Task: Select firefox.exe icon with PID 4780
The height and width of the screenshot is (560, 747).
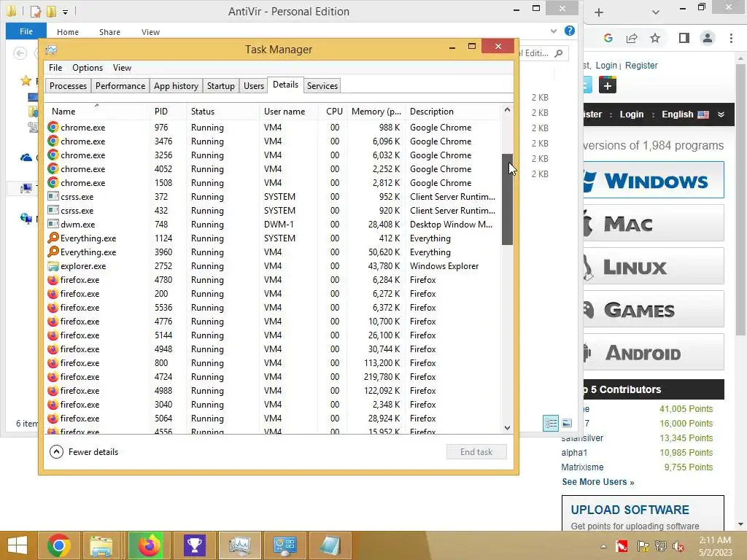Action: point(53,279)
